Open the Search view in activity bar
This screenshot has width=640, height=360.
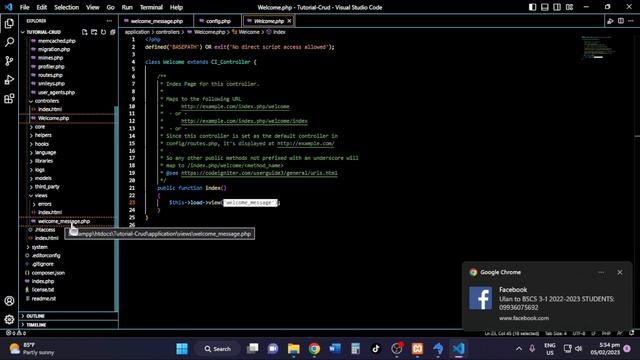coord(9,42)
